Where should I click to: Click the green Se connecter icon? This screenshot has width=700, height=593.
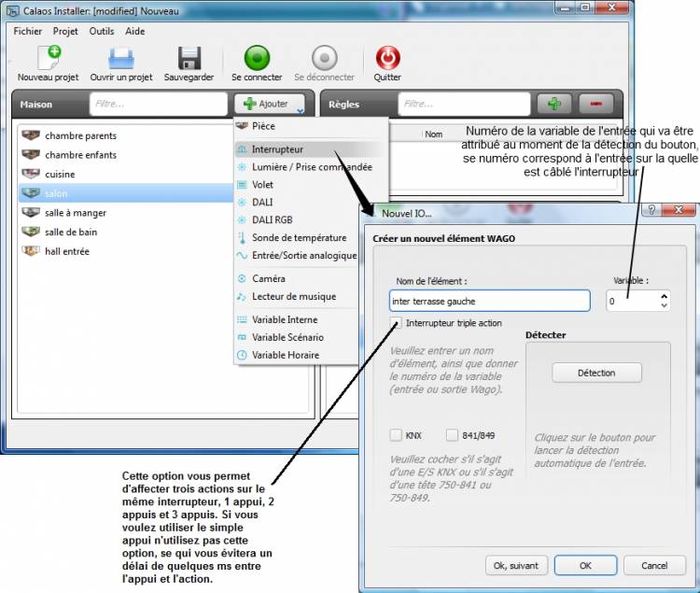point(258,58)
